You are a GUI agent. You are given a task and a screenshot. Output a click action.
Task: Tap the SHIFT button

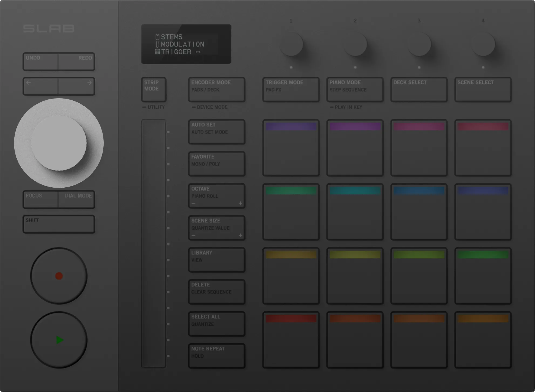(x=59, y=224)
